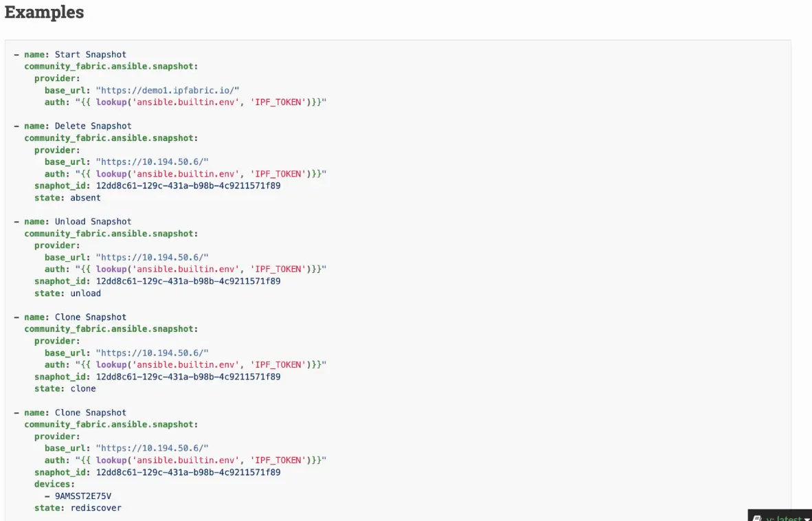Click the auth line under Delete Snapshot
812x521 pixels.
click(185, 174)
